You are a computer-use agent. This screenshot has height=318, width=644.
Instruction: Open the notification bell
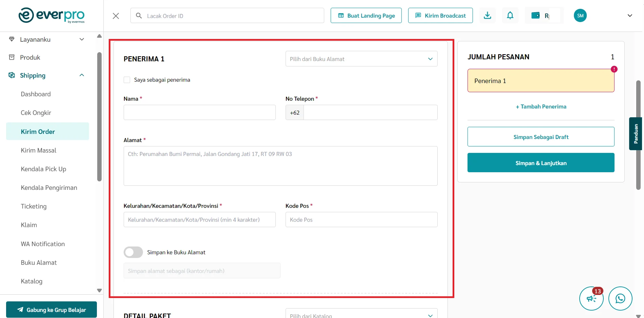(510, 16)
